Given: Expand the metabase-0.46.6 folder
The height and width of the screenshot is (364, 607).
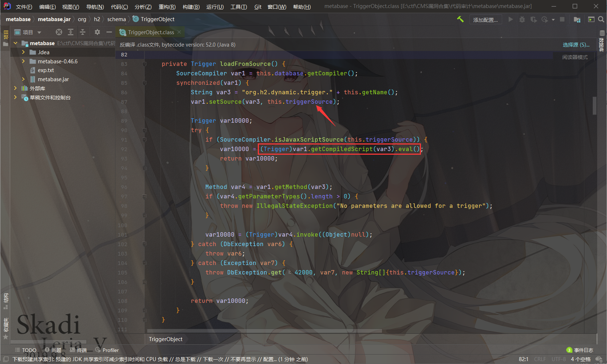Looking at the screenshot, I should [x=24, y=61].
